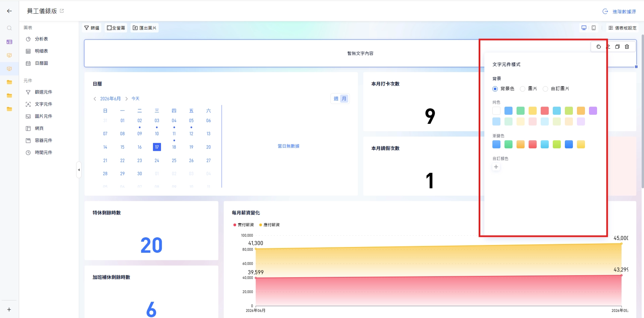
Task: Add a custom color with plus button
Action: 496,167
